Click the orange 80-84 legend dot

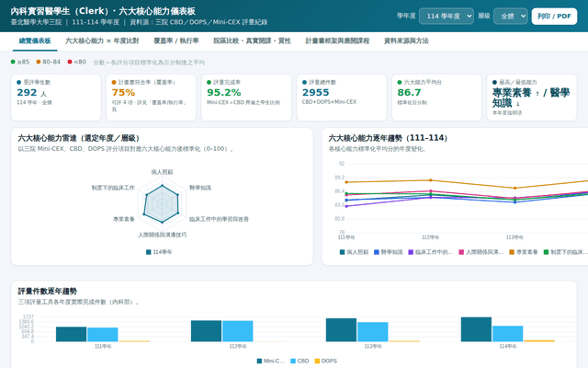(x=39, y=62)
